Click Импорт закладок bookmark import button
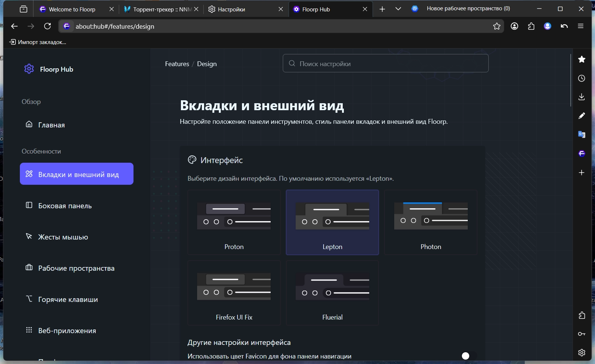The image size is (595, 364). (x=38, y=42)
